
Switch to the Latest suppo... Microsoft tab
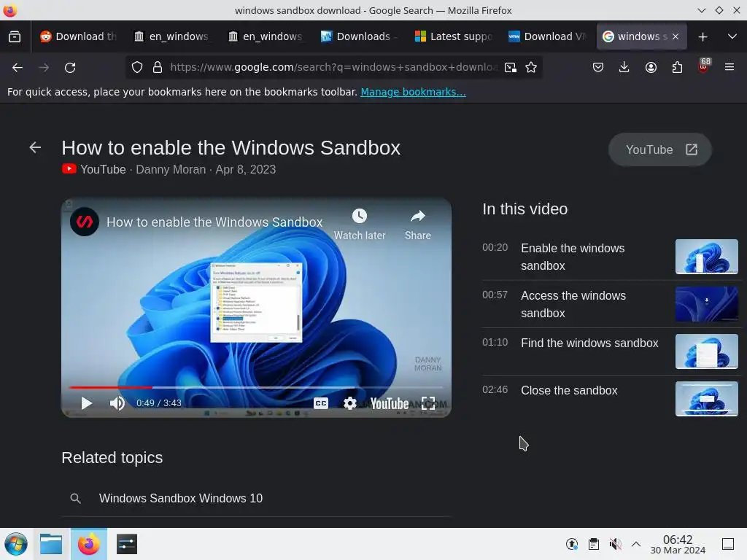click(x=453, y=36)
